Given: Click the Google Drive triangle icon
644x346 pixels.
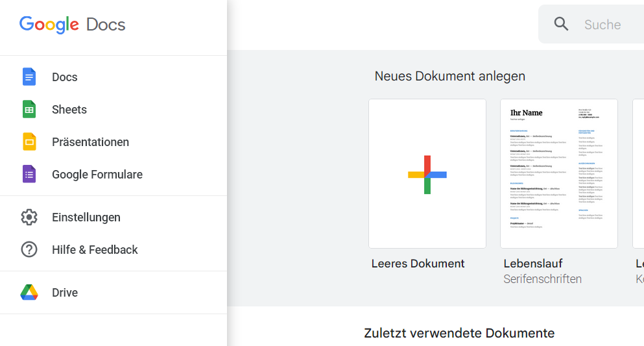Looking at the screenshot, I should coord(29,292).
